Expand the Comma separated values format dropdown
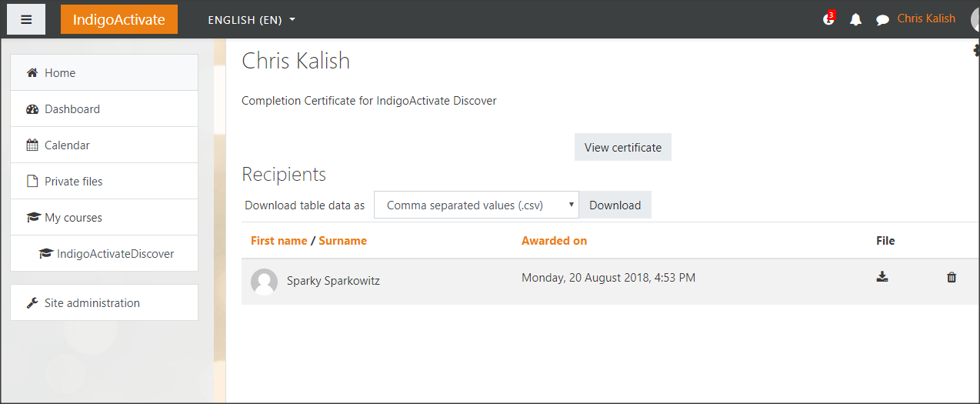The image size is (980, 404). [x=476, y=205]
